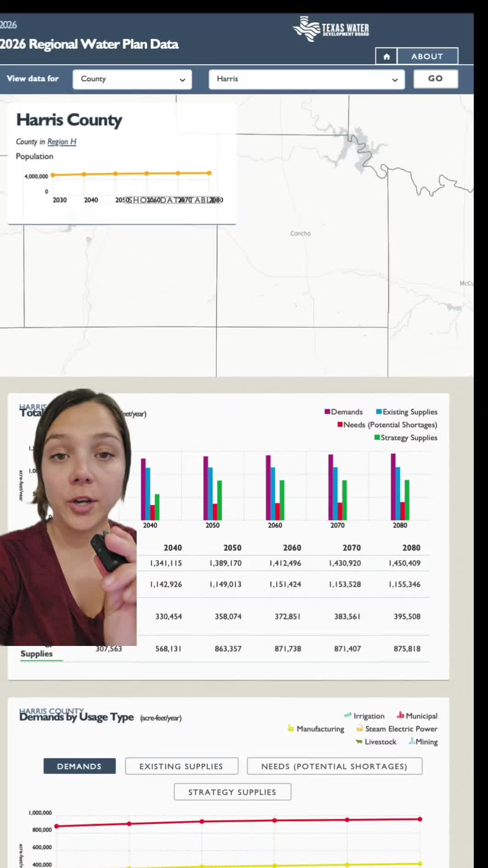Screen dimensions: 488x868
Task: Select the DEMANDS tab
Action: [79, 766]
